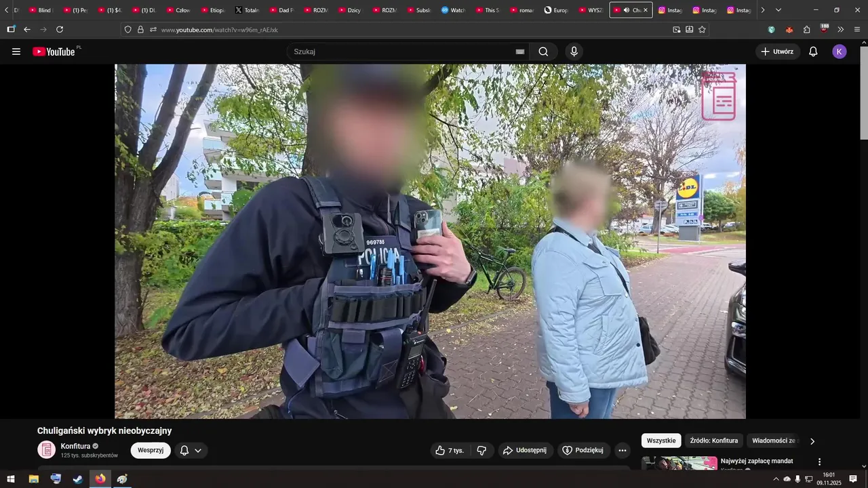Open Steam from the Windows taskbar
This screenshot has height=488, width=868.
[x=78, y=479]
